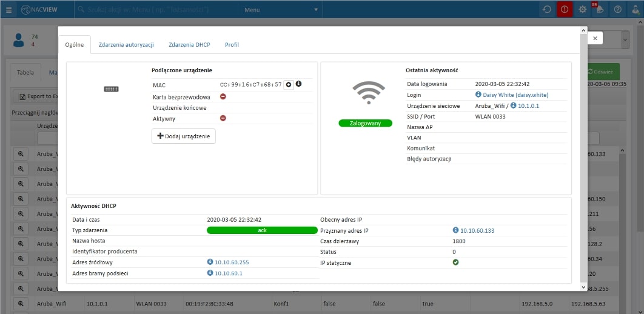Click the plus icon next to MAC address

click(x=289, y=85)
